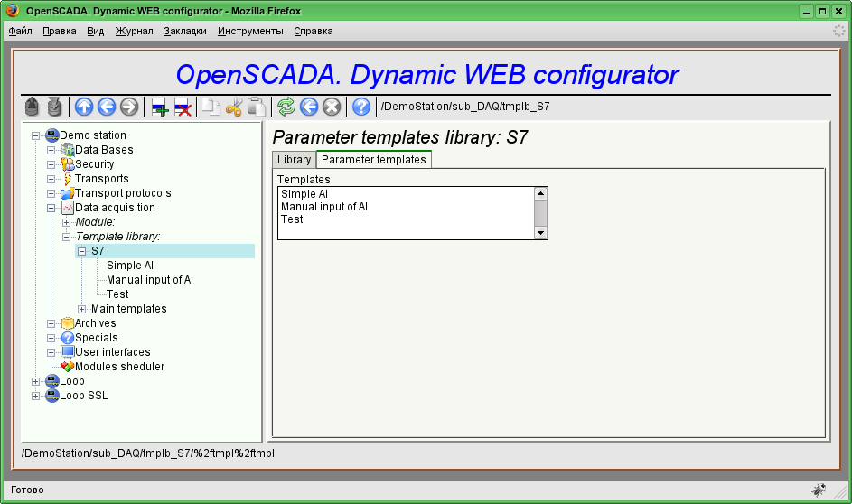Click the Main templates tree label
The width and height of the screenshot is (852, 504).
pyautogui.click(x=129, y=309)
